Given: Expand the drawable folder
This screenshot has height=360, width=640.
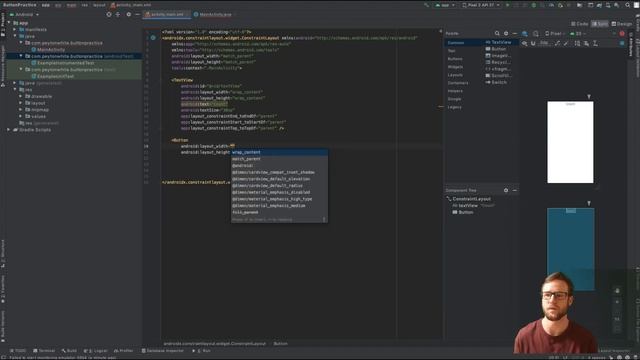Looking at the screenshot, I should pyautogui.click(x=21, y=96).
